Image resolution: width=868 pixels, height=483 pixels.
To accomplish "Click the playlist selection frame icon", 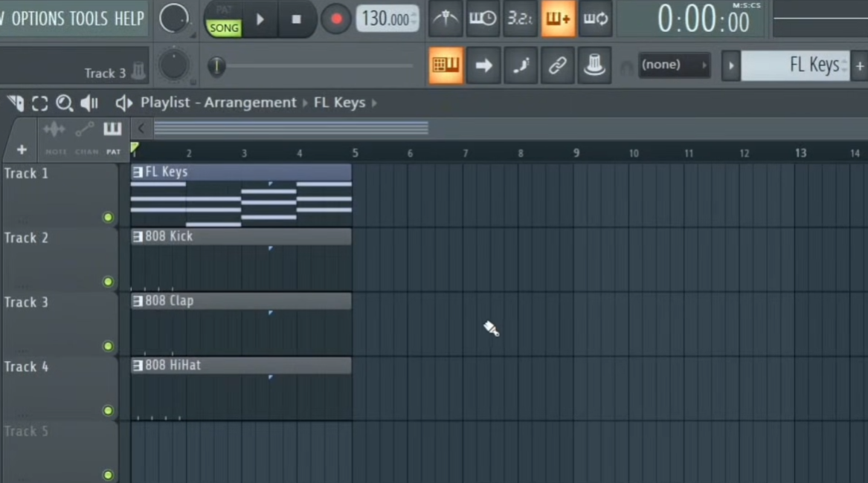I will coord(39,103).
